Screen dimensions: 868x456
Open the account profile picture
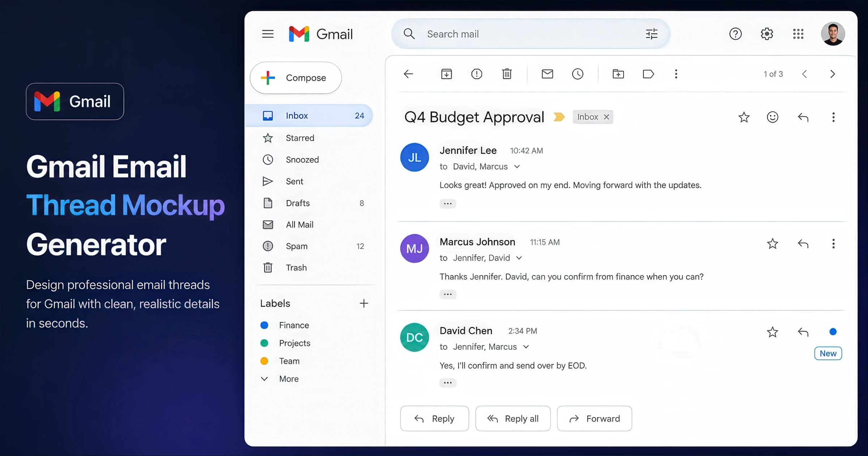point(833,34)
